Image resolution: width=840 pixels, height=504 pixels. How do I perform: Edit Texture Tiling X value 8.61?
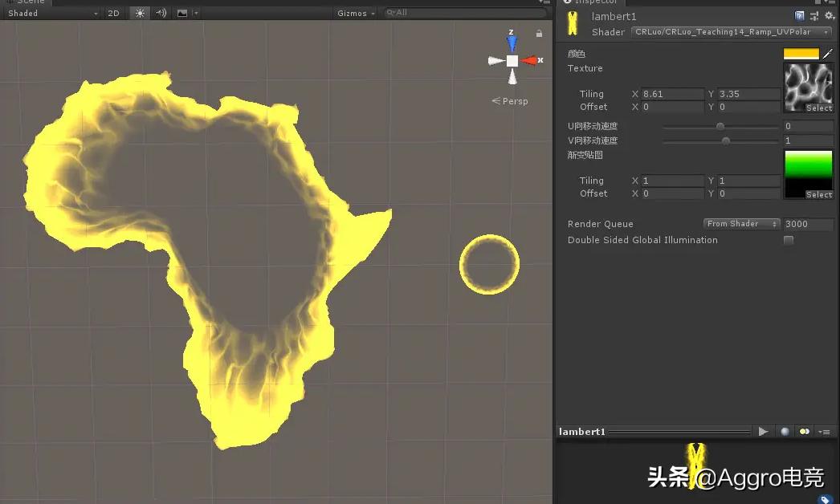[x=673, y=94]
